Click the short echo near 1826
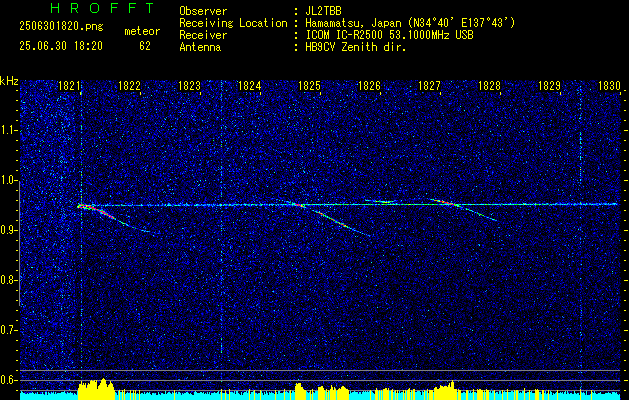This screenshot has width=629, height=400. pos(380,201)
